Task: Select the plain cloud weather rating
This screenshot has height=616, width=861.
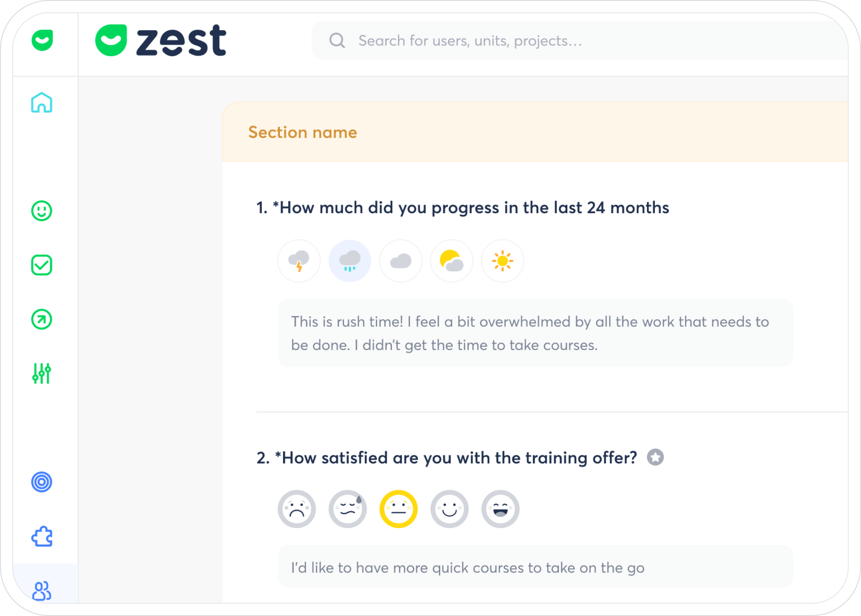Action: pos(401,261)
